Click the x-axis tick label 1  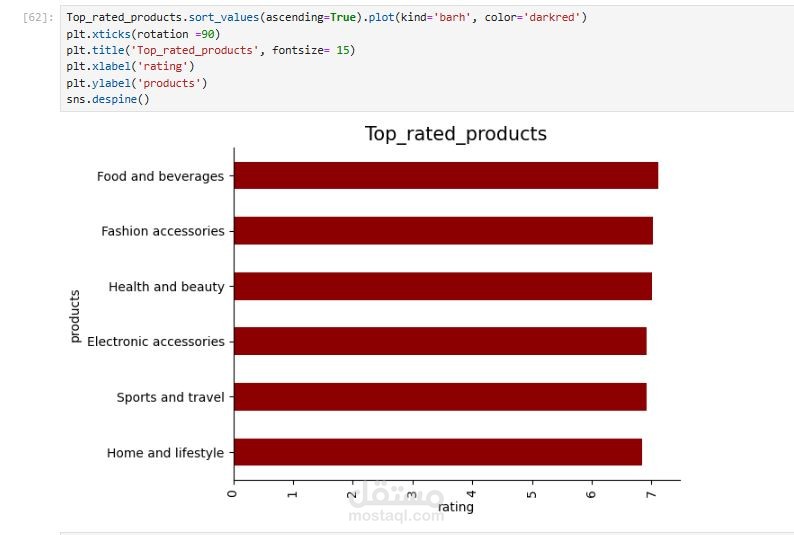tap(292, 493)
